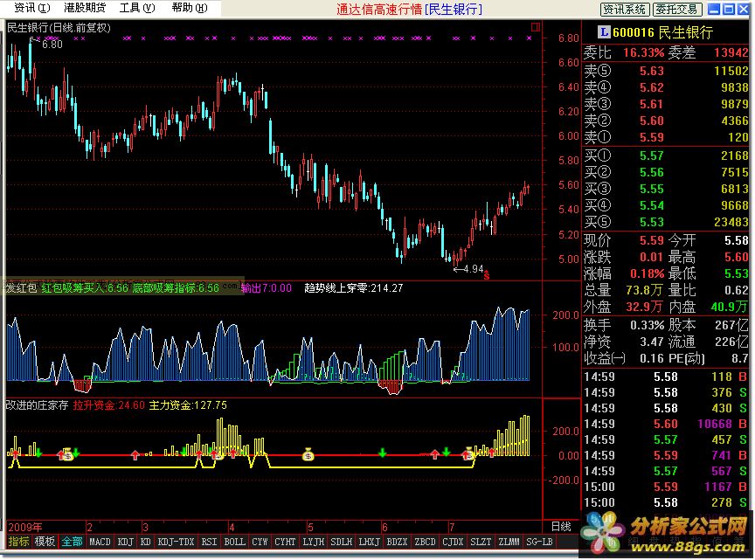The height and width of the screenshot is (560, 755).
Task: Click the 10668 trade volume entry
Action: tap(715, 424)
